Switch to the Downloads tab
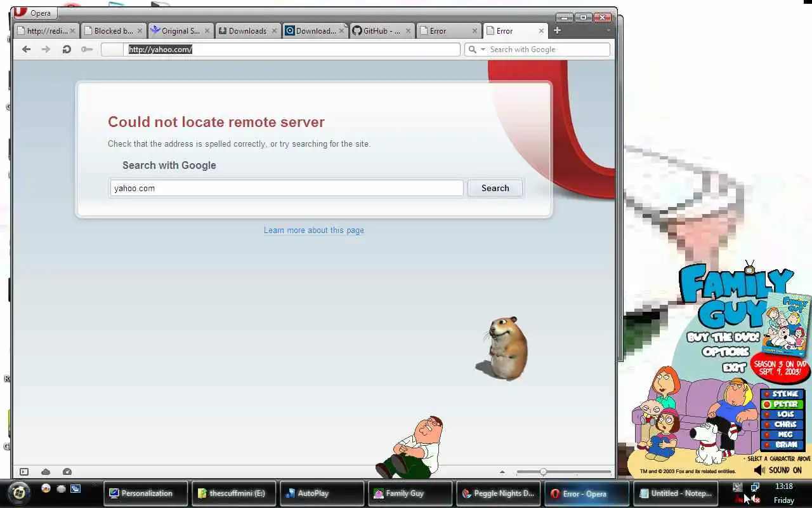Image resolution: width=812 pixels, height=508 pixels. [x=247, y=30]
